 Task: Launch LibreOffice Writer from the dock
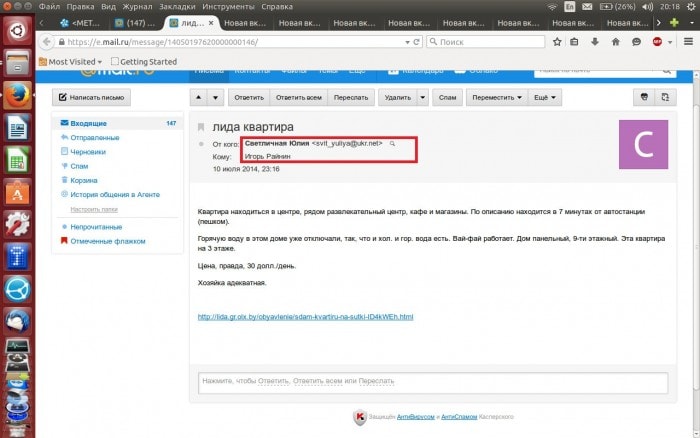coord(16,128)
